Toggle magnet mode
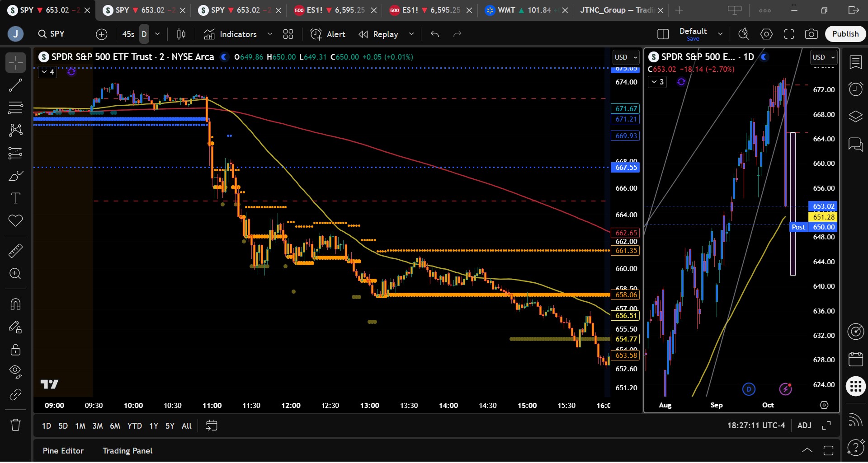 pos(15,304)
